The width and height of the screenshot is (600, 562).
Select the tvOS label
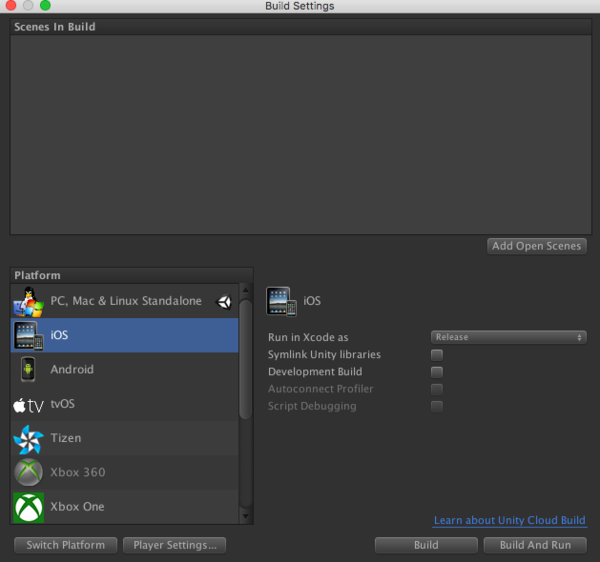coord(63,404)
